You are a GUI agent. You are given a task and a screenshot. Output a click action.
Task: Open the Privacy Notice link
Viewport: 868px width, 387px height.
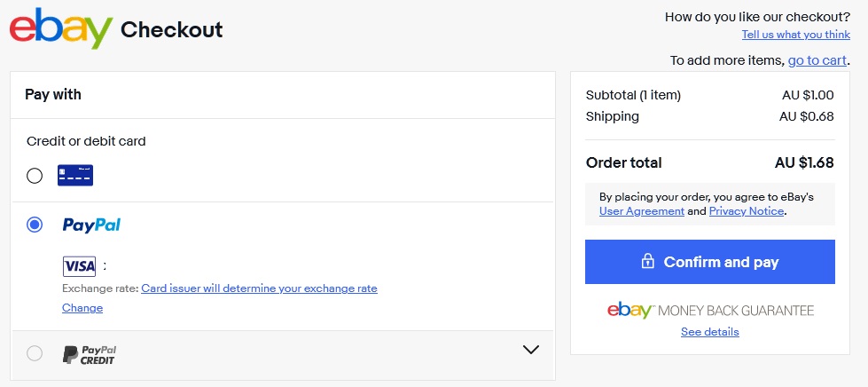pos(747,210)
